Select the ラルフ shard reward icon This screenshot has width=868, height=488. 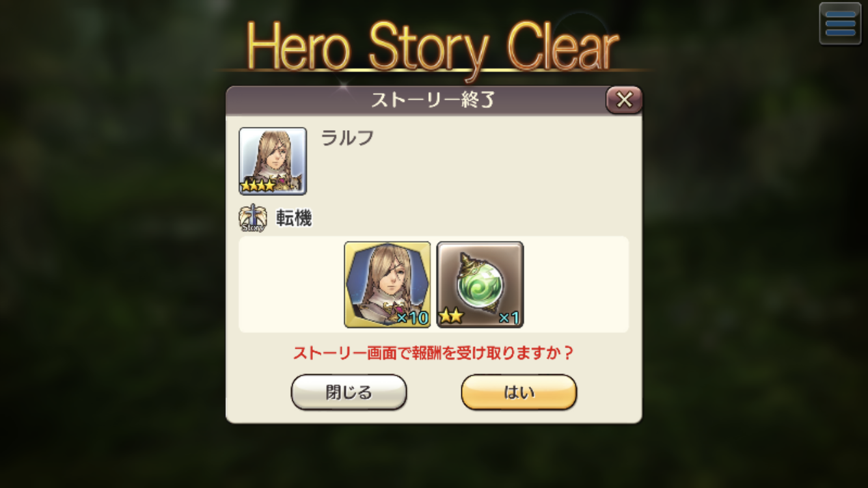coord(387,284)
